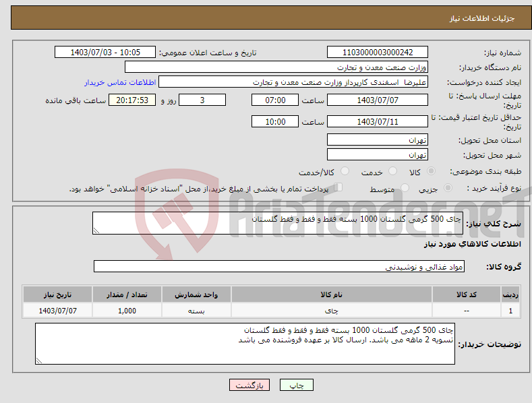Click the delivery city field تهران

click(378, 155)
